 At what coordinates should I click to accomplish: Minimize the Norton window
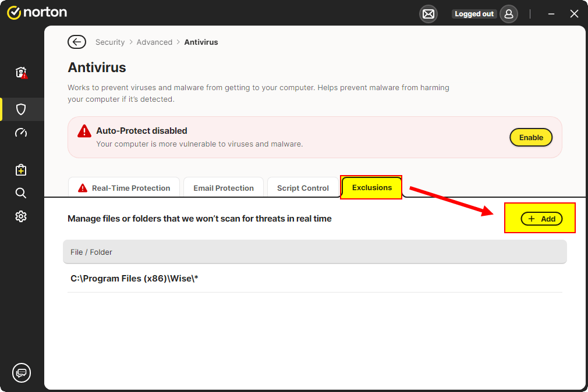point(551,14)
